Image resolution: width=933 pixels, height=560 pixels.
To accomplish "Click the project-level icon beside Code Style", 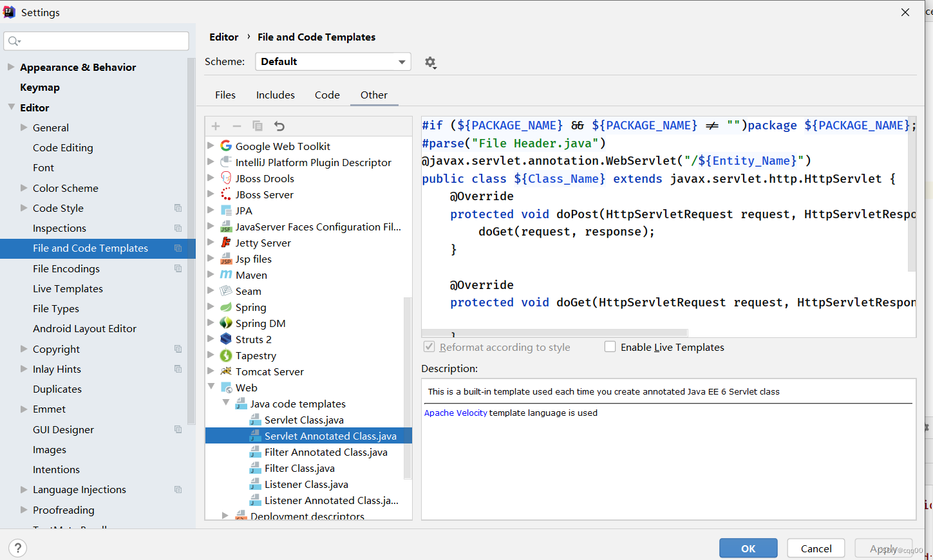I will click(178, 208).
